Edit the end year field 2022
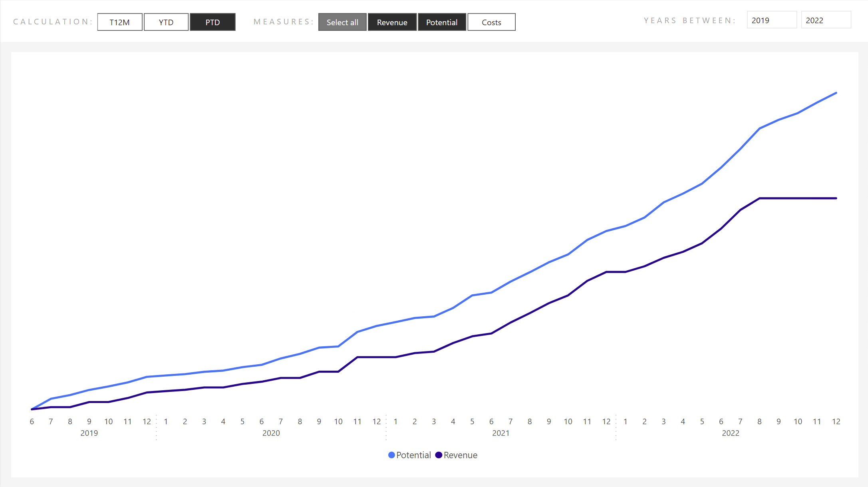This screenshot has width=868, height=487. [826, 20]
